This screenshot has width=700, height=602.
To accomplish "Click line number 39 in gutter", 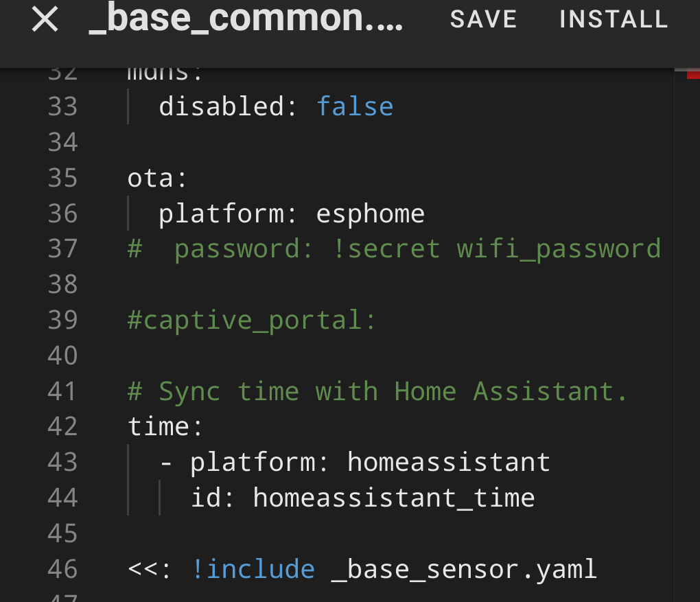I will pos(62,320).
